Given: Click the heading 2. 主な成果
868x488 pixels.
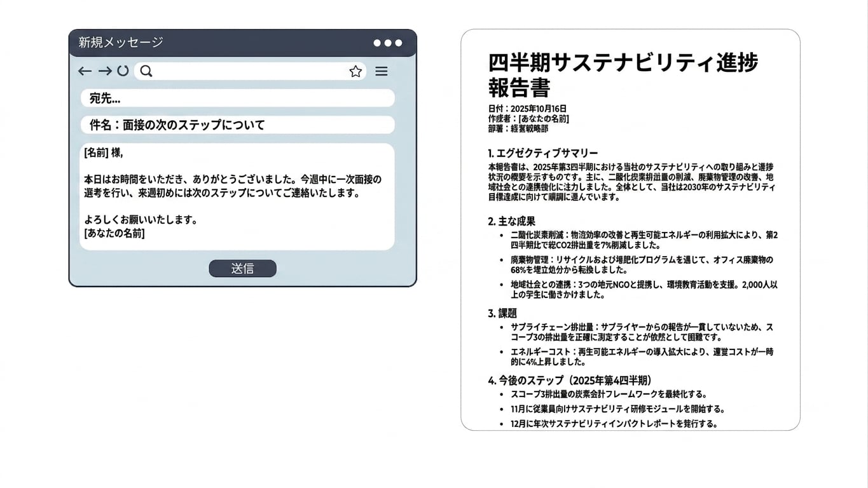Looking at the screenshot, I should (x=512, y=221).
